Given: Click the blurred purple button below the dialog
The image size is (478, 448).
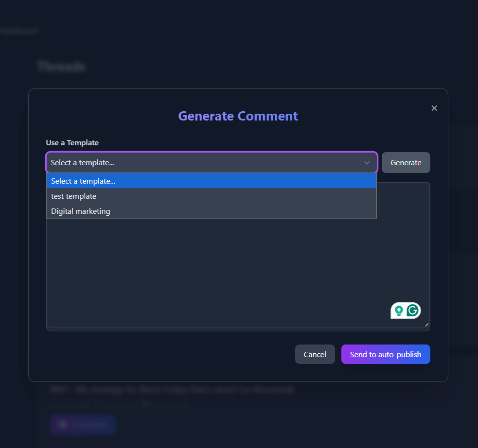Looking at the screenshot, I should click(x=82, y=425).
